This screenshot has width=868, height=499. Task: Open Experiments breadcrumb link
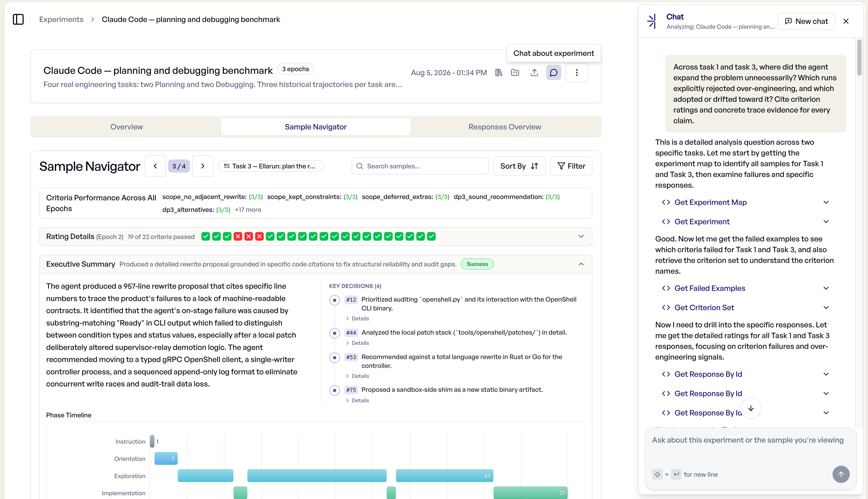61,20
